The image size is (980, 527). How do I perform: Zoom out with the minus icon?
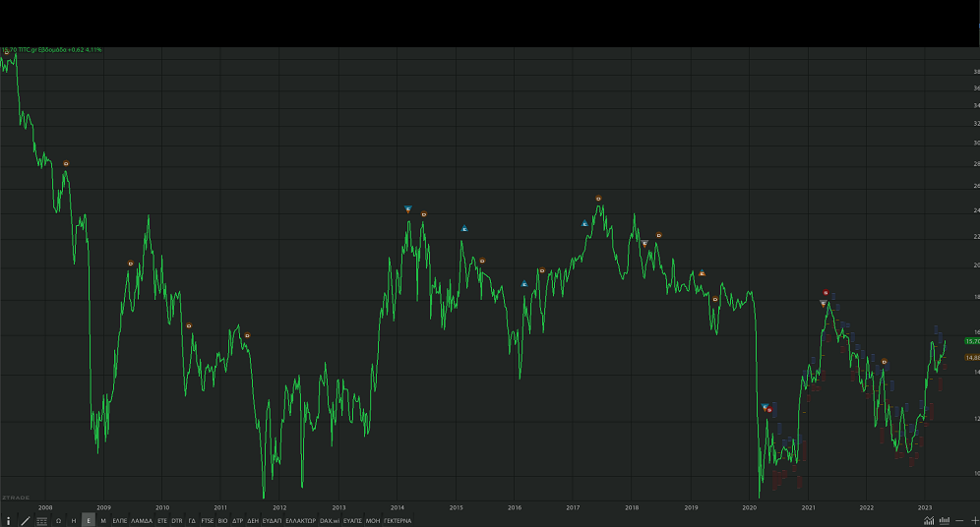(x=960, y=521)
